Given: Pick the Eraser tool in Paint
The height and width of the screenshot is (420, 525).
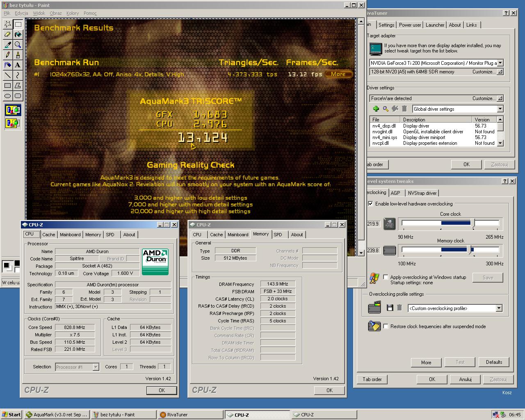Looking at the screenshot, I should (7, 34).
